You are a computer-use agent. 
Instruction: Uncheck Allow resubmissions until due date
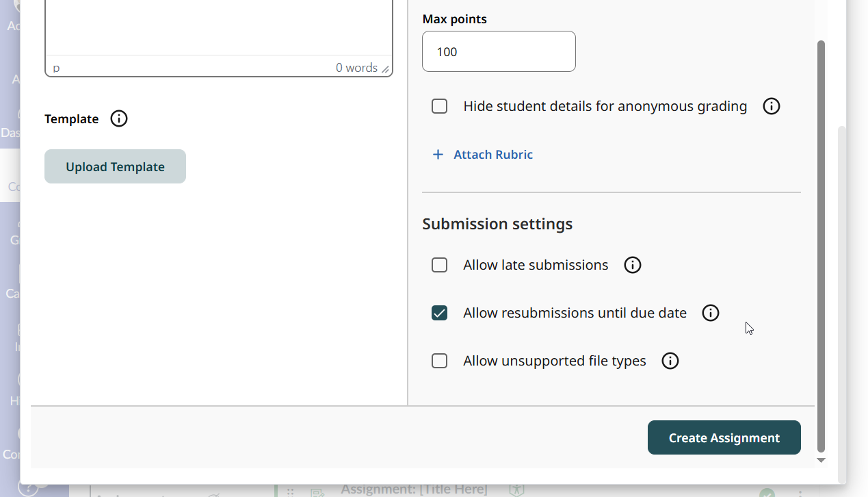pyautogui.click(x=439, y=313)
